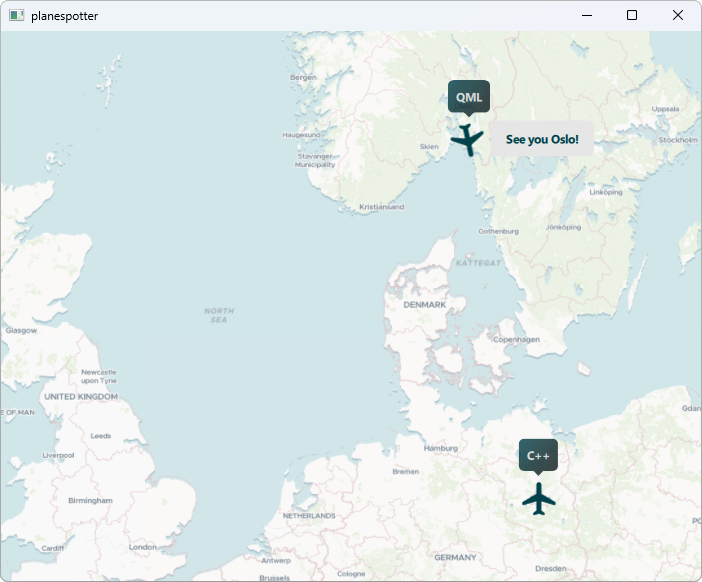Select the London label on the map
Image resolution: width=702 pixels, height=582 pixels.
tap(143, 547)
